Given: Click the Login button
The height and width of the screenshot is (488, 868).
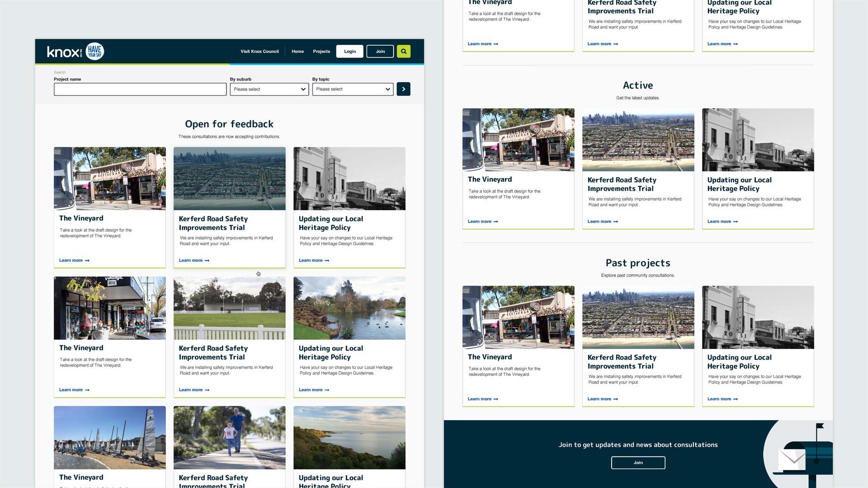Looking at the screenshot, I should click(x=349, y=52).
